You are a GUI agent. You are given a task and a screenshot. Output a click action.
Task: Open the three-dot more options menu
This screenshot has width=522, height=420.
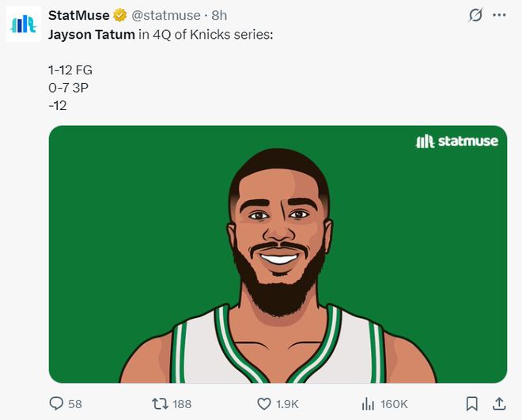[499, 15]
